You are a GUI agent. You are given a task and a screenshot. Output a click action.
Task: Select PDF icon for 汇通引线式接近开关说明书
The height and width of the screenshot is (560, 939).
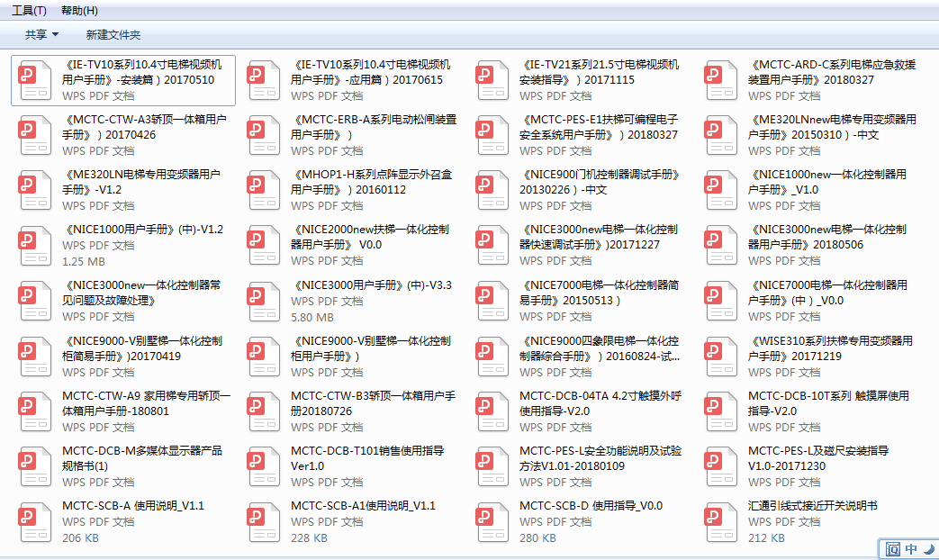(721, 521)
